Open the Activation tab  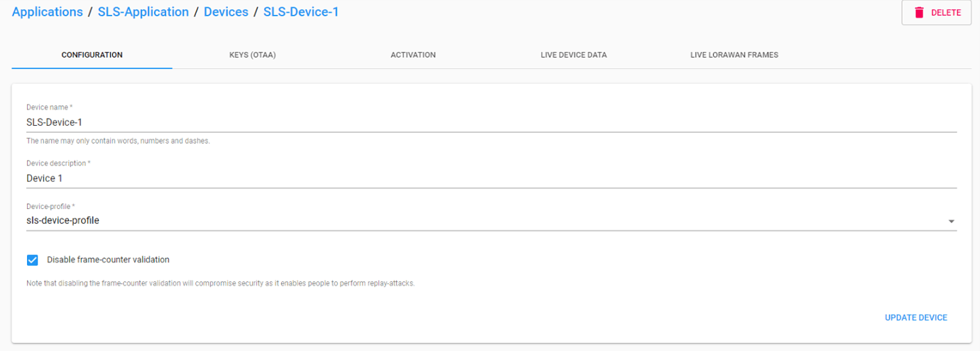[413, 55]
